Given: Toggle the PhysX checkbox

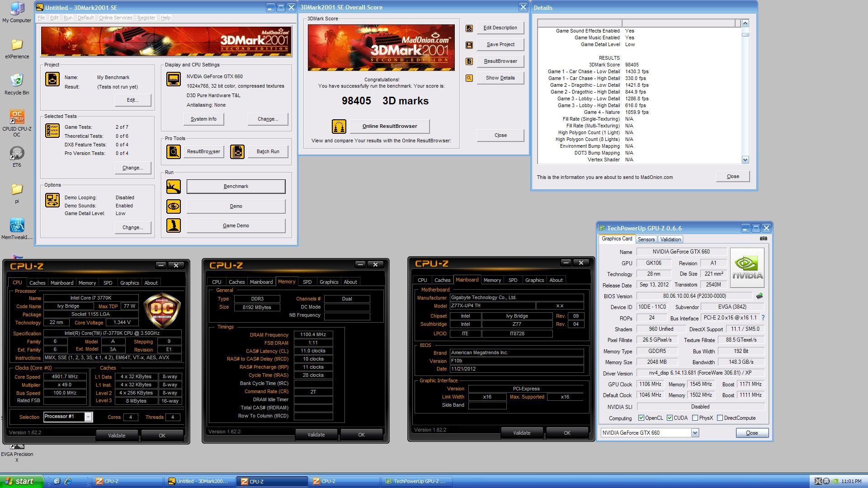Looking at the screenshot, I should point(695,418).
